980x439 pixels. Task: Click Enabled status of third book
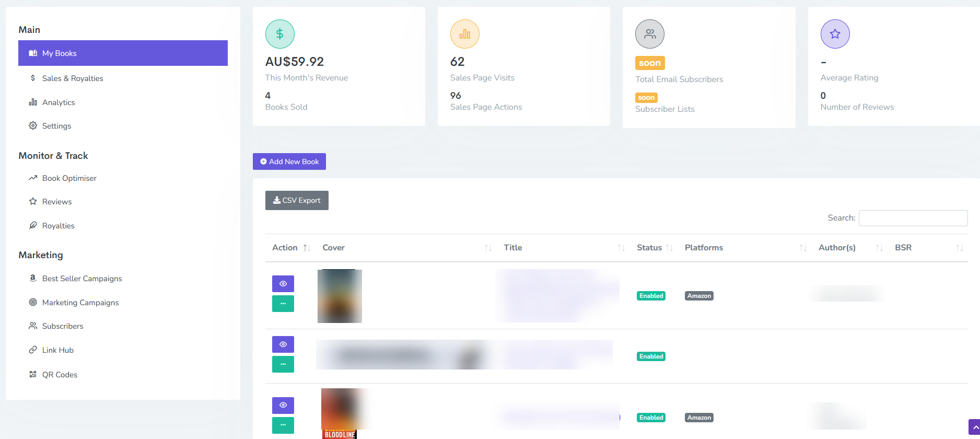pos(651,418)
